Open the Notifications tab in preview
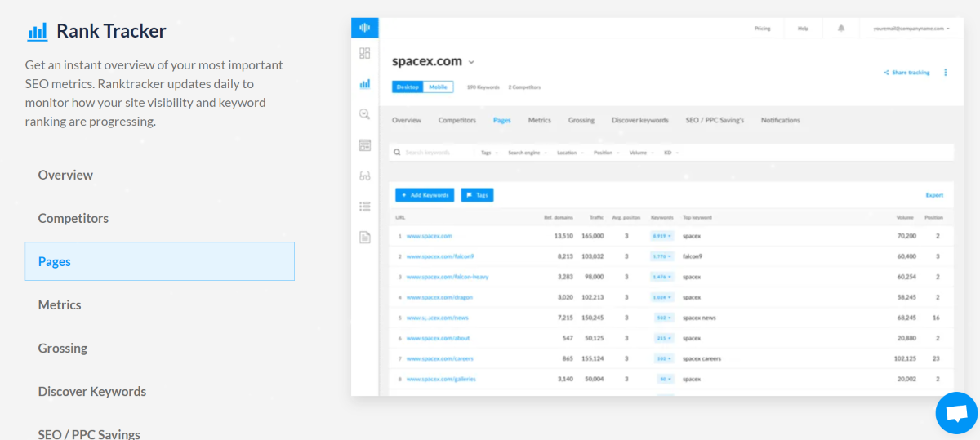Screen dimensions: 980x440 pyautogui.click(x=781, y=120)
